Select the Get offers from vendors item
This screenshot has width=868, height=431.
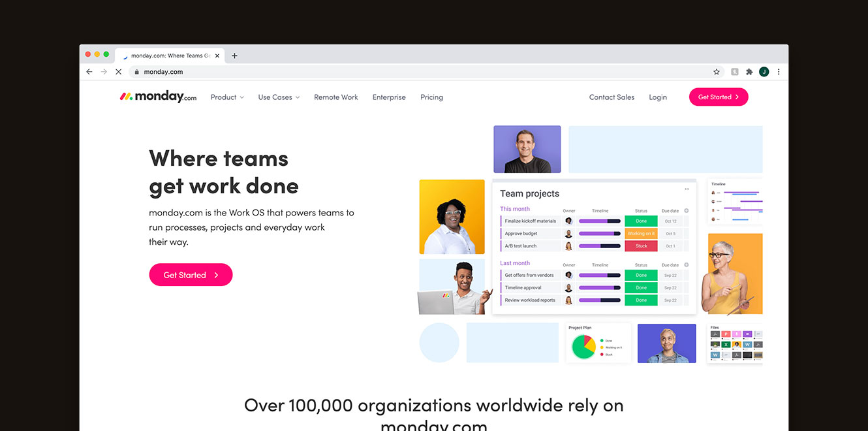531,275
